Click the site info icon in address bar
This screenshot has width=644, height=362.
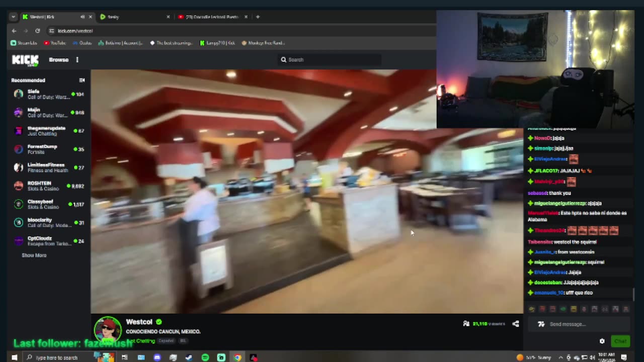pyautogui.click(x=51, y=31)
